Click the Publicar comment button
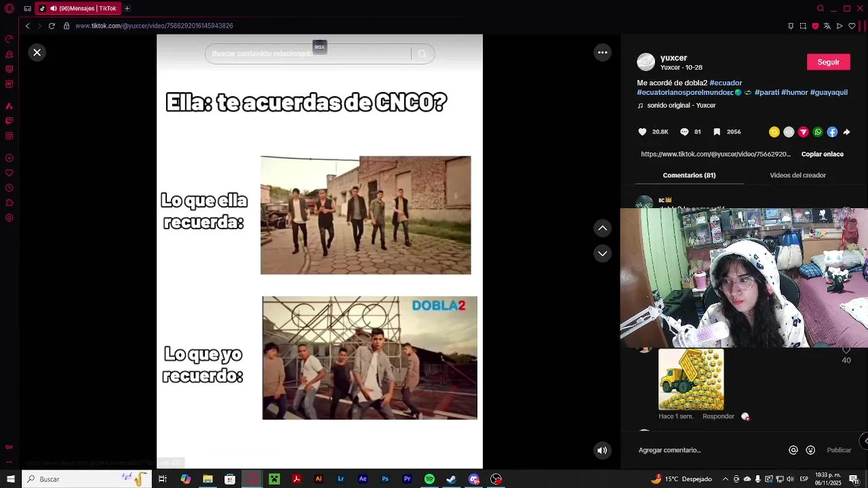The width and height of the screenshot is (868, 488). [x=839, y=450]
